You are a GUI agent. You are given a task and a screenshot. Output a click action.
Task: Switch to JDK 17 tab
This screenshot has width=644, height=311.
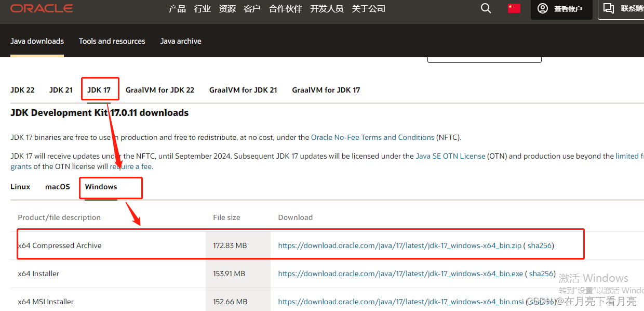(99, 90)
